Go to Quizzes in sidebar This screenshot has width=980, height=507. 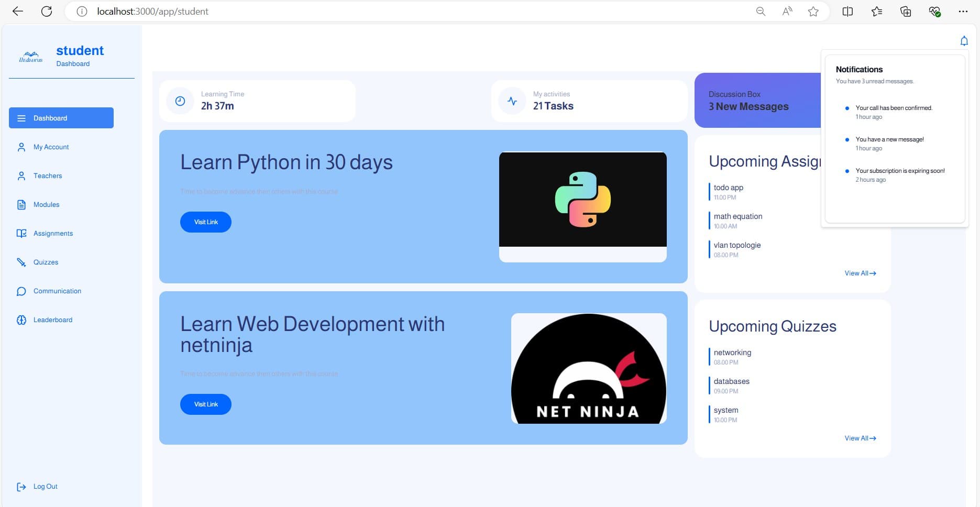pyautogui.click(x=46, y=262)
